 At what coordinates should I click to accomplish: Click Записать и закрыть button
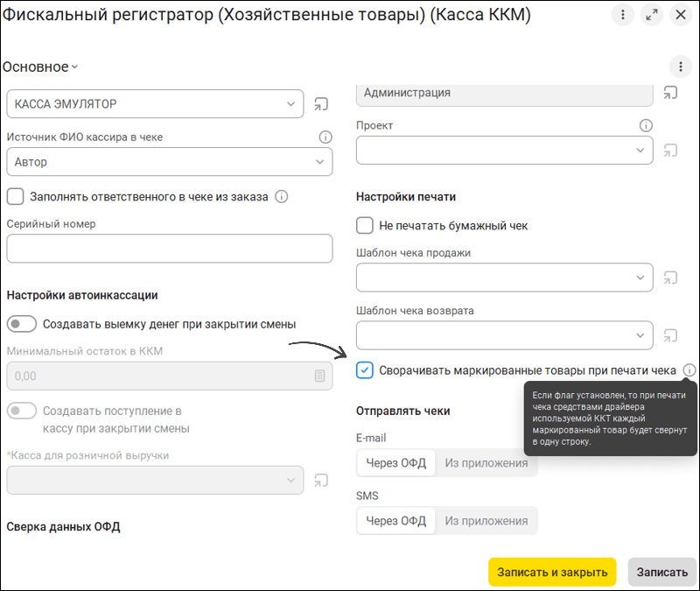pyautogui.click(x=552, y=573)
